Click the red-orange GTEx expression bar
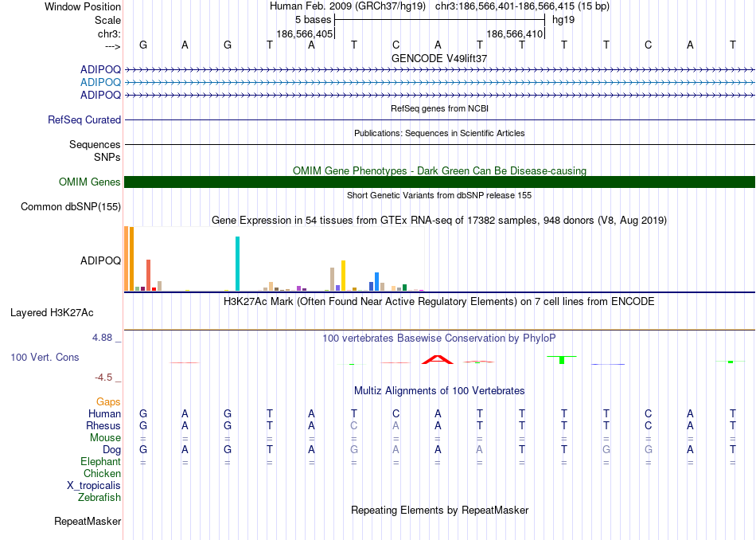756x540 pixels. point(149,275)
